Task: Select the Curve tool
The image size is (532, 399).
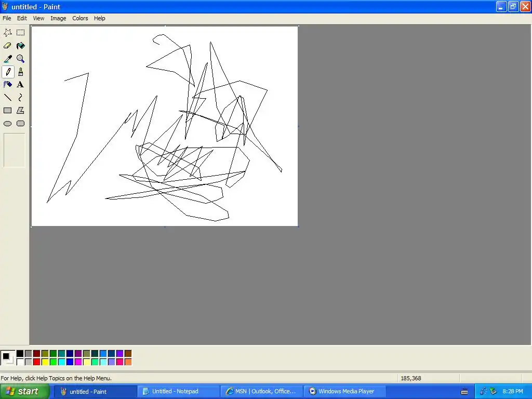Action: pyautogui.click(x=21, y=98)
